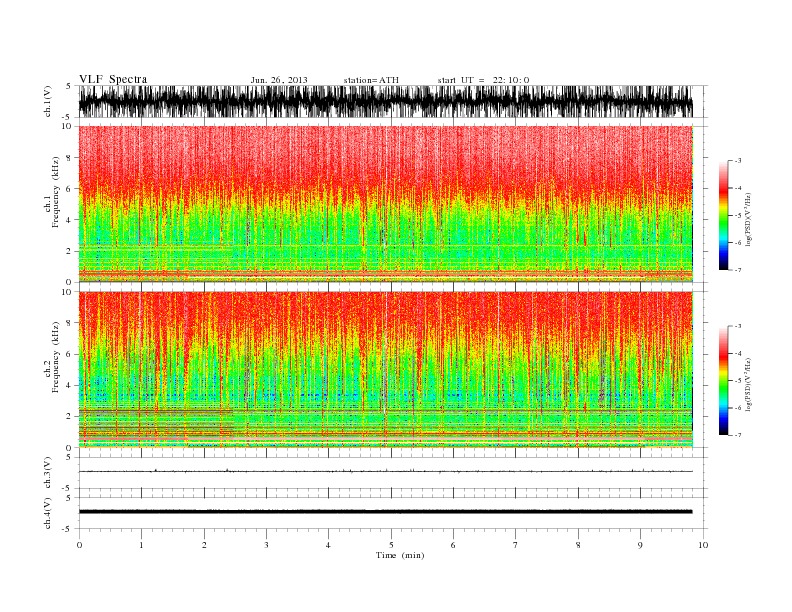Click the 'start UT = 22:10:0' label

point(483,80)
